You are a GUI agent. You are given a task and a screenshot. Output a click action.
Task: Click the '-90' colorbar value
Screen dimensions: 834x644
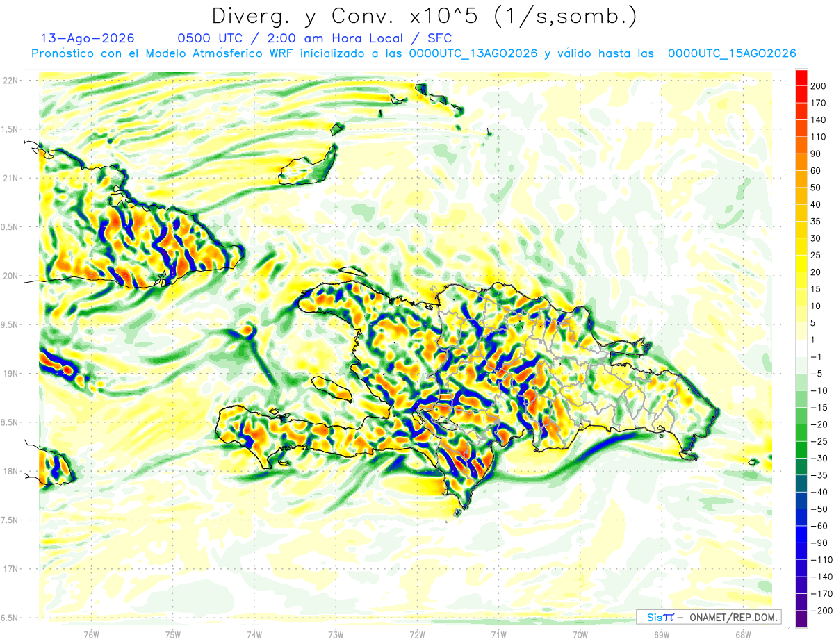pos(821,543)
